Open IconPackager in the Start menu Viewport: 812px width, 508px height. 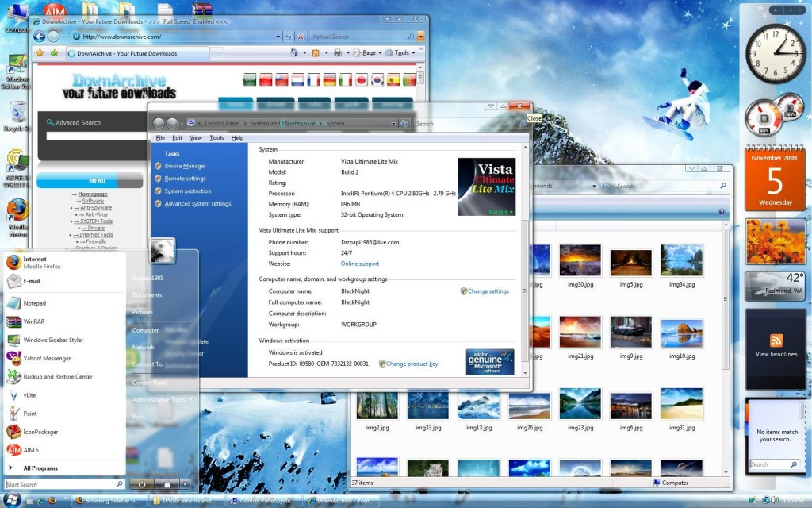(x=40, y=432)
